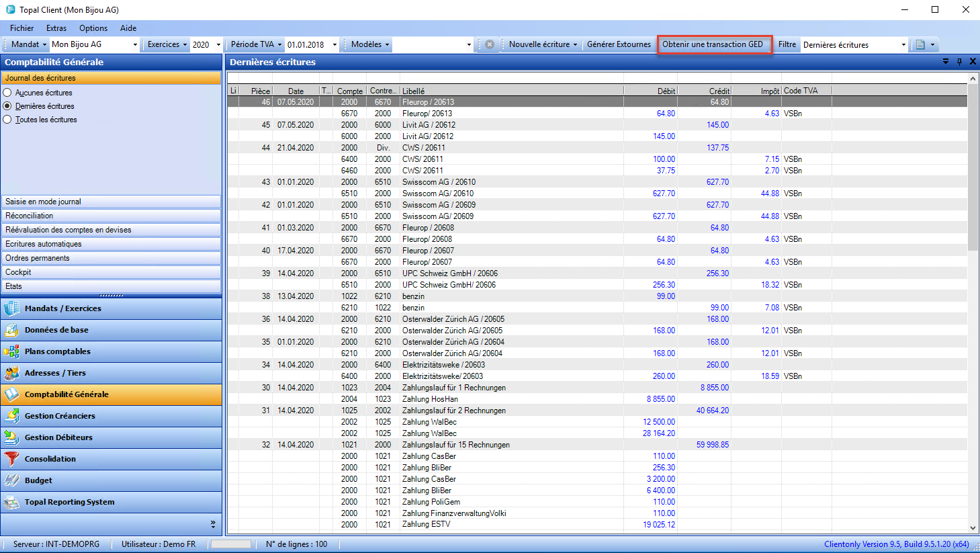The height and width of the screenshot is (553, 980).
Task: Click the document export icon in toolbar
Action: coord(920,44)
